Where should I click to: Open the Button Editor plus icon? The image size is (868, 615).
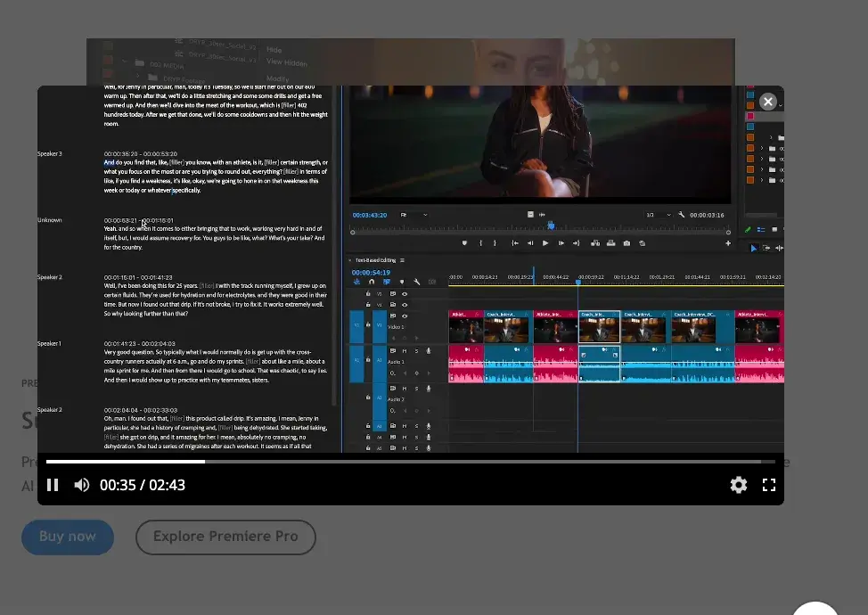pos(728,243)
